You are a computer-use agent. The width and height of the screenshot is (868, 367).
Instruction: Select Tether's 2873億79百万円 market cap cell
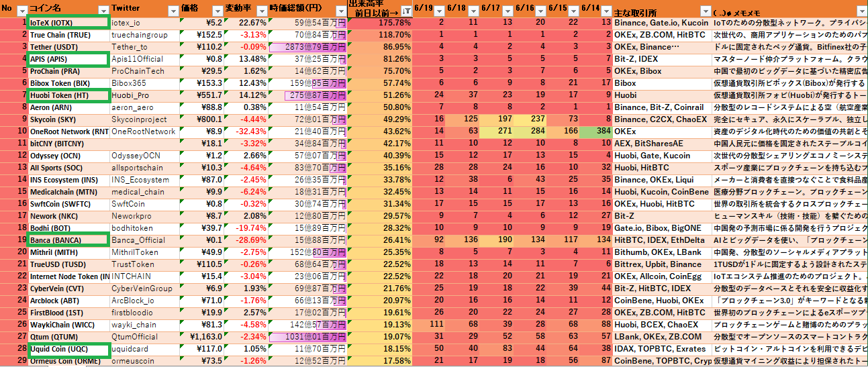pyautogui.click(x=307, y=47)
